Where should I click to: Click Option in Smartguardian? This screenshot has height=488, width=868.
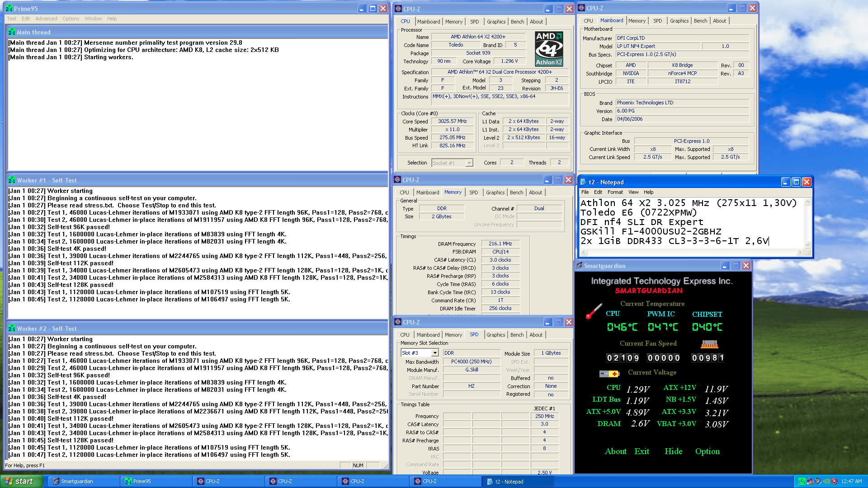click(x=708, y=451)
